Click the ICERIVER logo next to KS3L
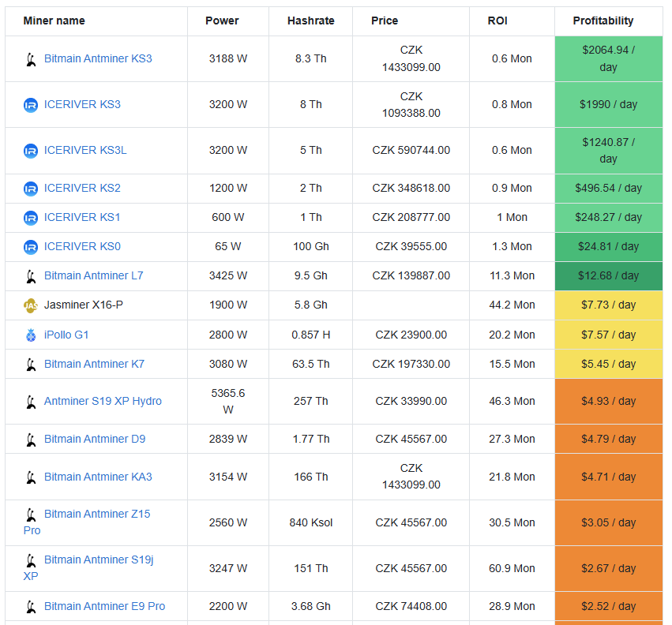672x625 pixels. 31,151
